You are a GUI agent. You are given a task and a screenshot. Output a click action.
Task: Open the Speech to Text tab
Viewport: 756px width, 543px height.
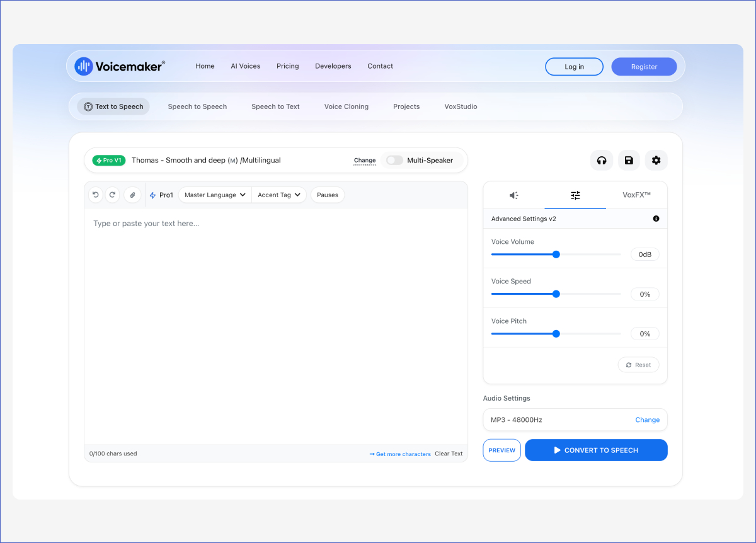click(275, 106)
